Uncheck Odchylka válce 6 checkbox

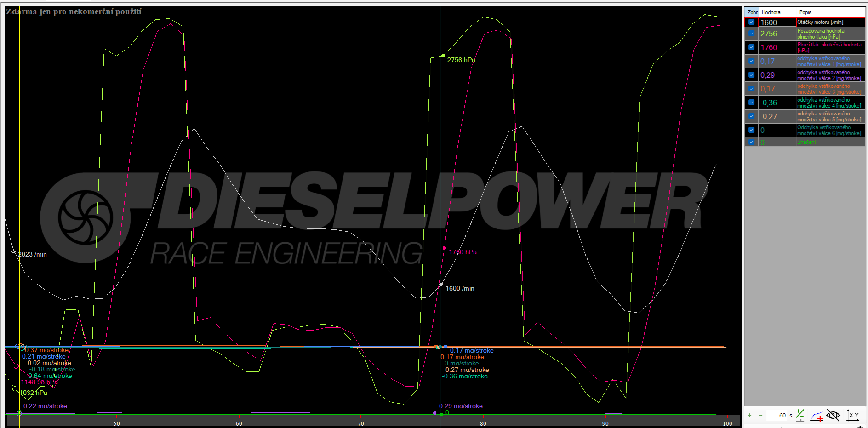(x=751, y=130)
